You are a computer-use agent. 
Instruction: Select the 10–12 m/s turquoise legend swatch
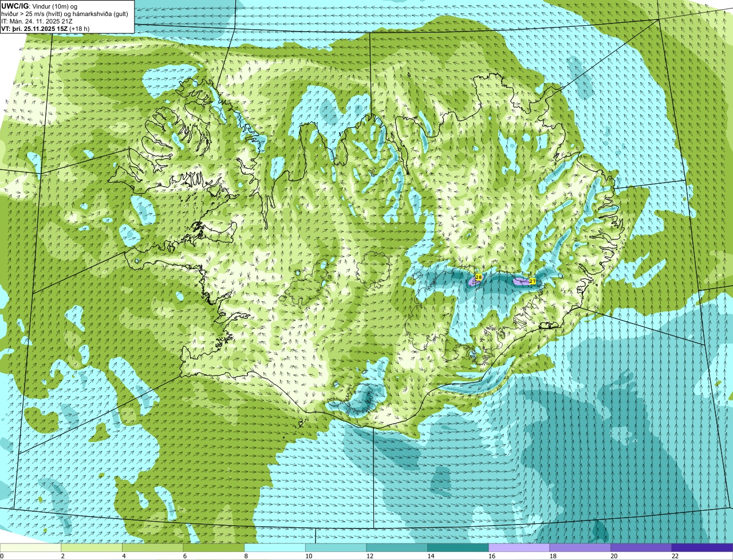click(x=336, y=547)
